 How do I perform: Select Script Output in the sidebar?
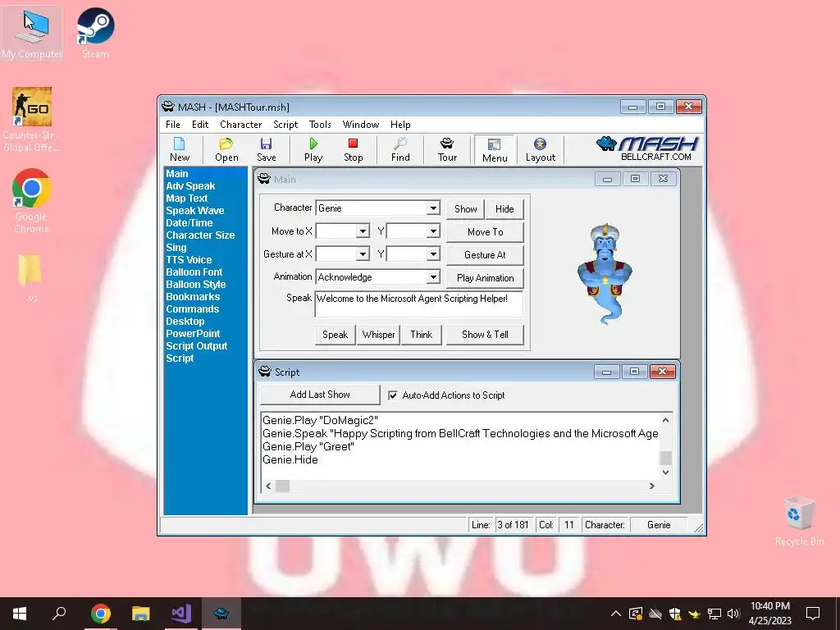197,346
